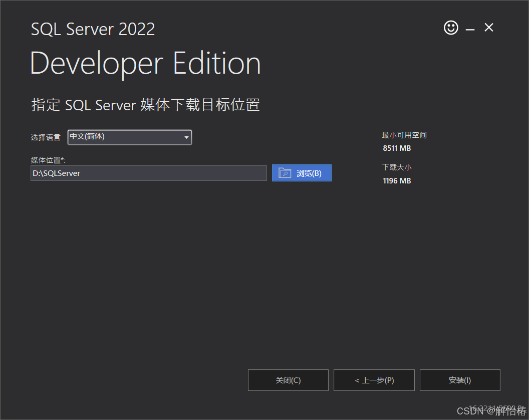This screenshot has height=420, width=529.
Task: Click the 媒体位置* label
Action: click(48, 160)
